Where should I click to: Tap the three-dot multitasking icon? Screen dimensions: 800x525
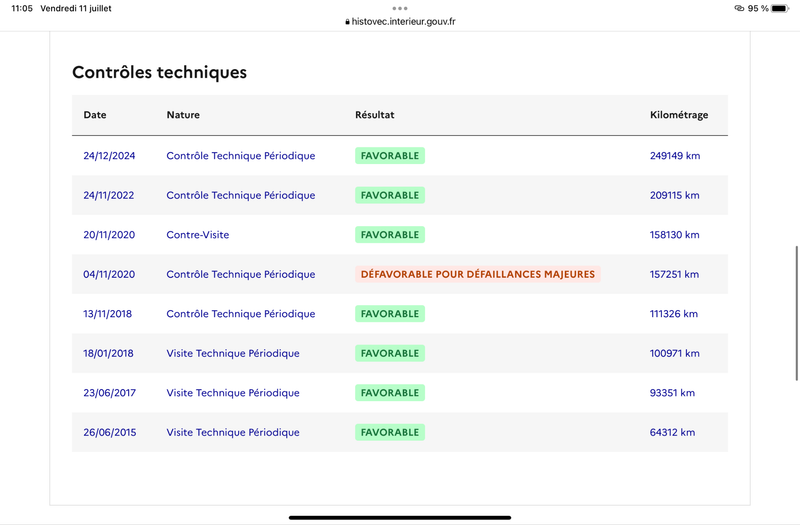(400, 8)
